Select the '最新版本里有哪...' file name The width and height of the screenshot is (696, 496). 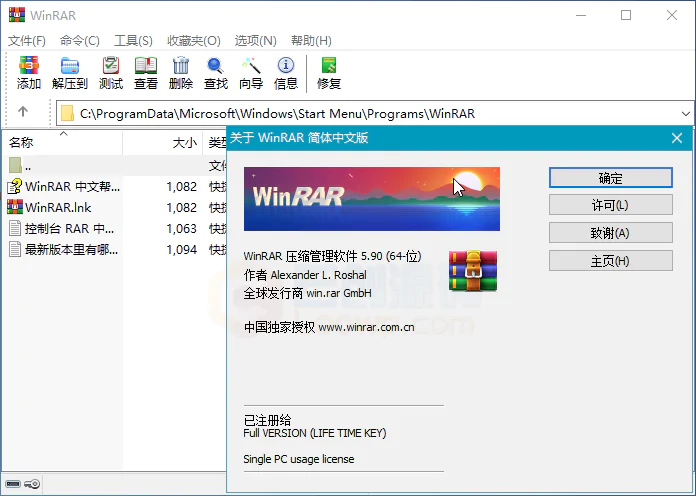click(x=71, y=250)
